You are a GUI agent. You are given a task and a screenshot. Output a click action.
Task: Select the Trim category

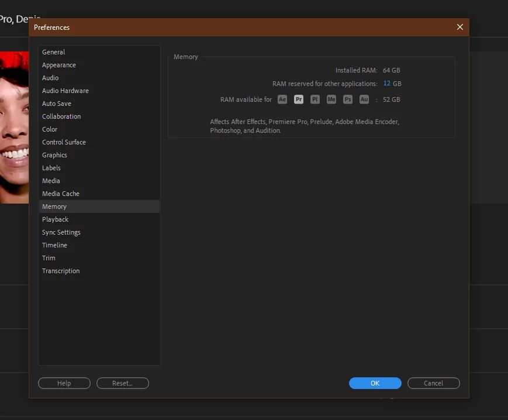(x=99, y=258)
